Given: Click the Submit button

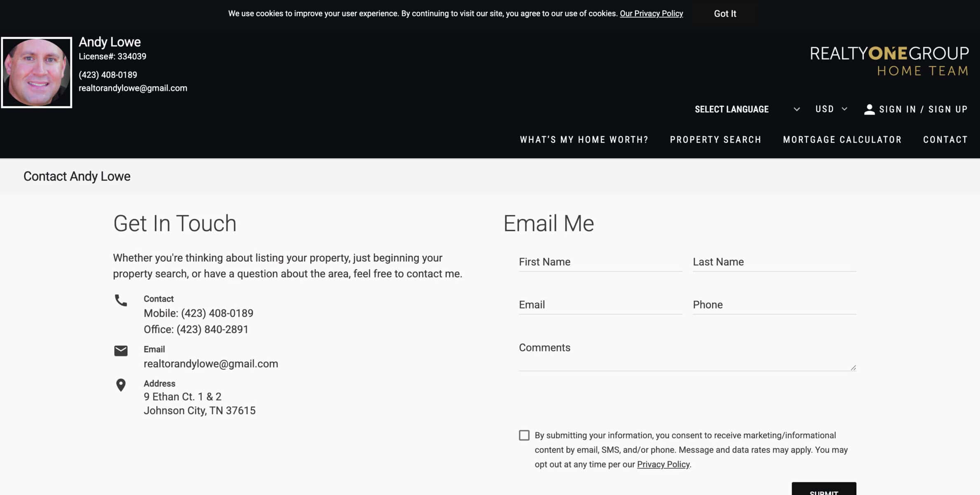Looking at the screenshot, I should click(x=823, y=490).
